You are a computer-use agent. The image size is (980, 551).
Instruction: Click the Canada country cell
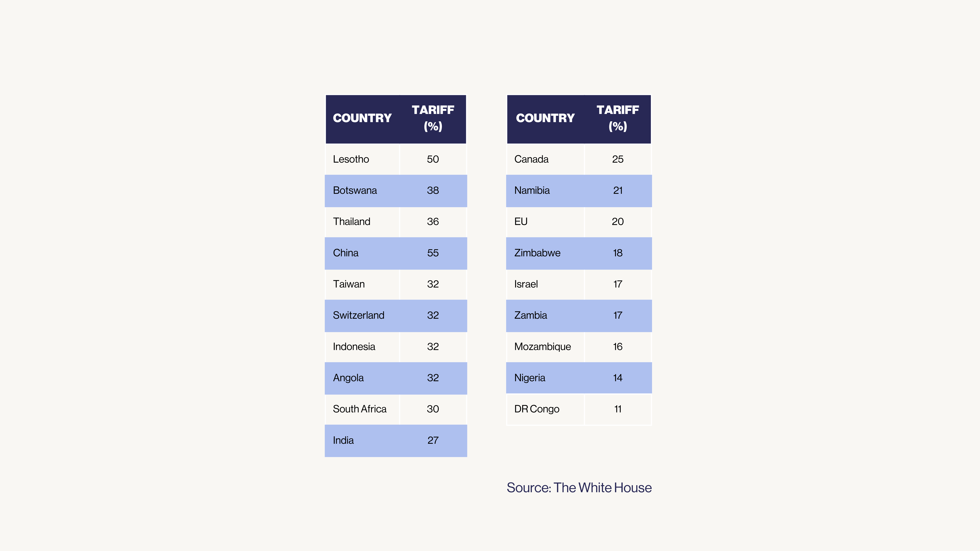[x=531, y=159]
